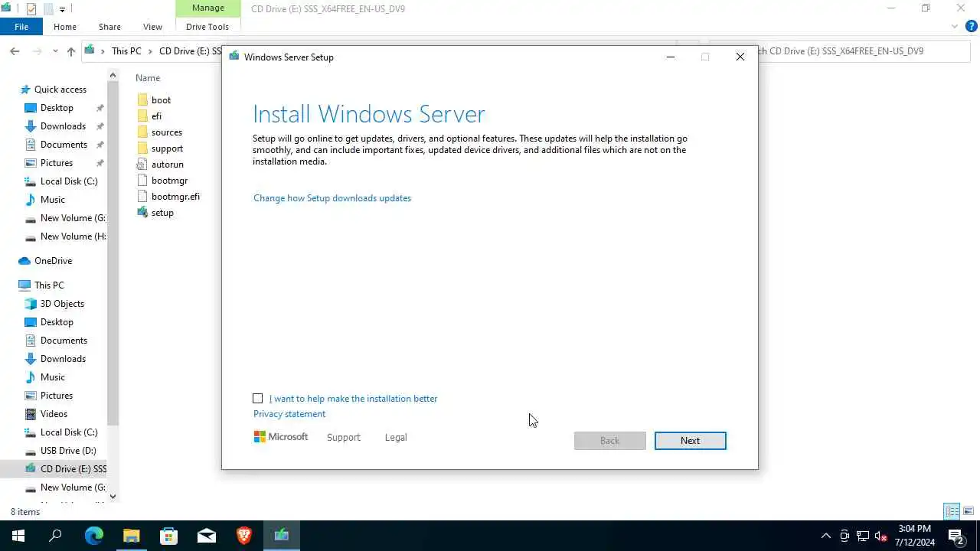Open the Privacy statement link

(x=289, y=414)
